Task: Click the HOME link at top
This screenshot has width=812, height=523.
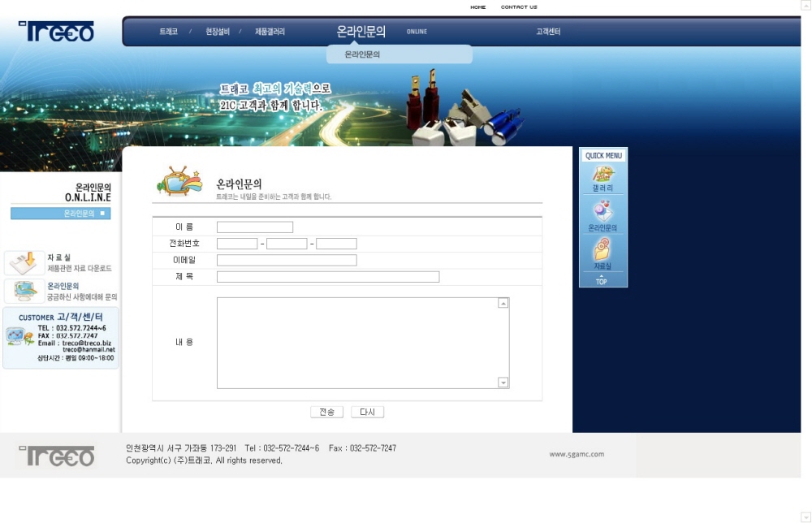Action: pyautogui.click(x=478, y=7)
